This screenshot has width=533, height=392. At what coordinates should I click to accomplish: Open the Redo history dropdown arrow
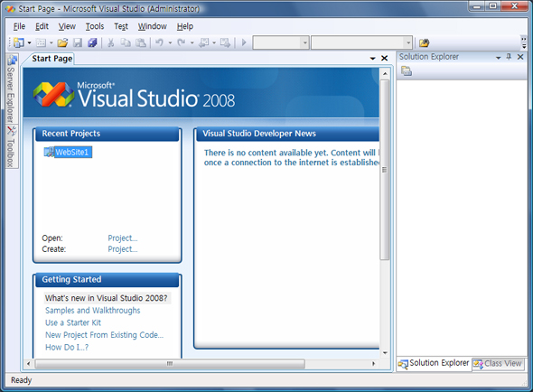click(x=192, y=42)
